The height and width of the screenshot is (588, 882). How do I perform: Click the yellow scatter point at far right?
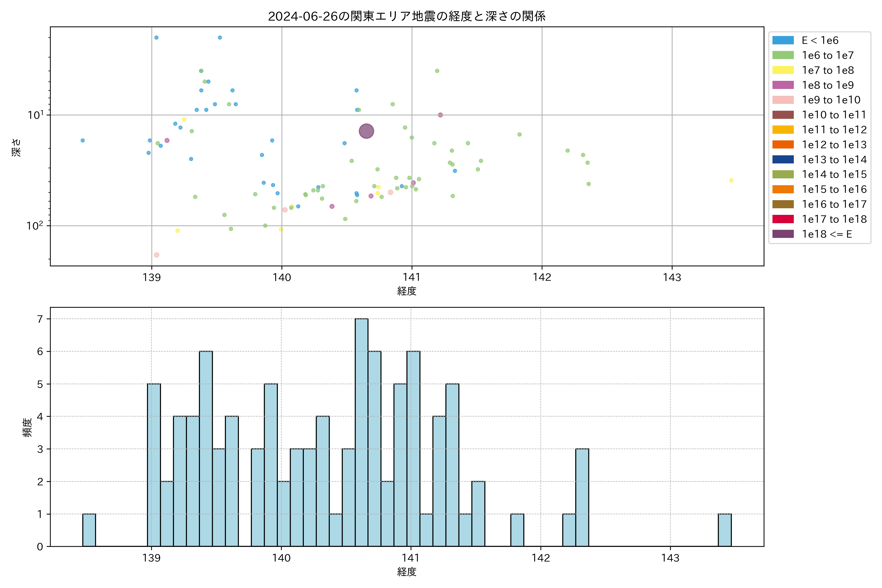pos(731,180)
